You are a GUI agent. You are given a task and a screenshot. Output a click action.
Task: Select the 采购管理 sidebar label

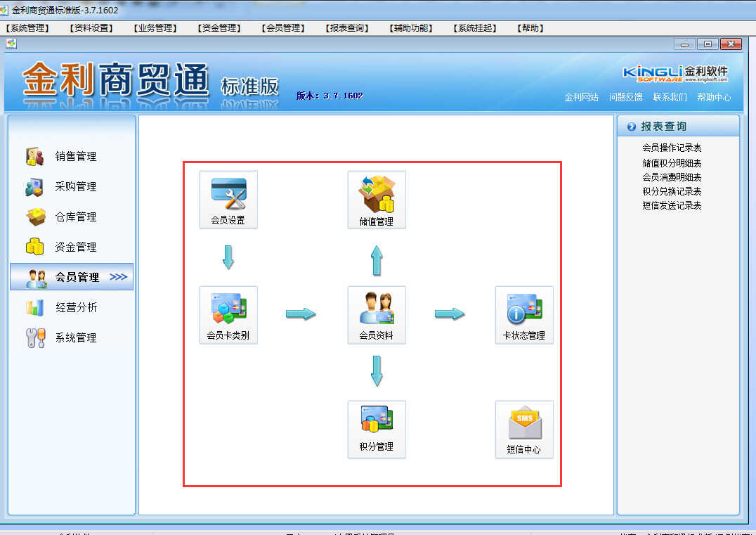76,187
